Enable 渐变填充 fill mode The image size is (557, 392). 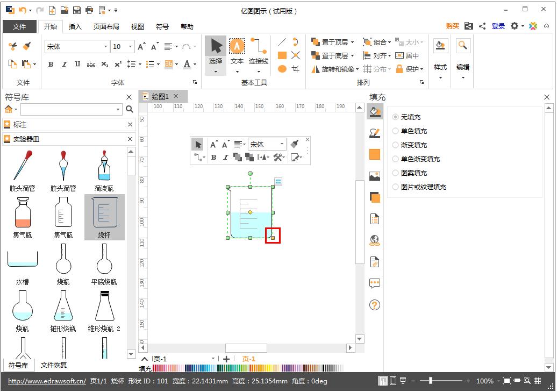(396, 145)
